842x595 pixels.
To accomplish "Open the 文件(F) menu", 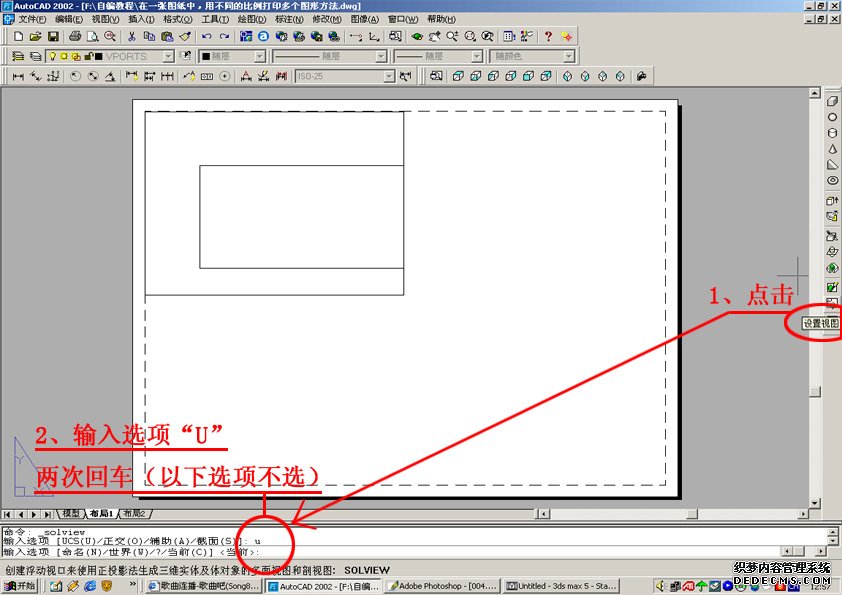I will pyautogui.click(x=32, y=19).
